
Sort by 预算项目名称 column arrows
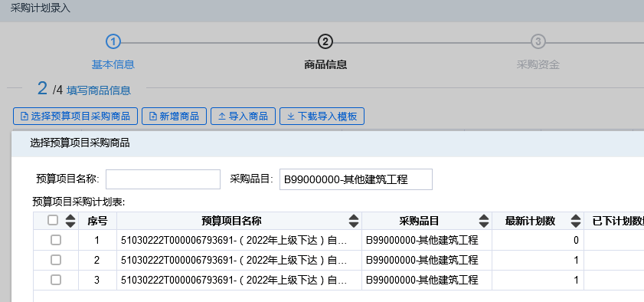354,221
